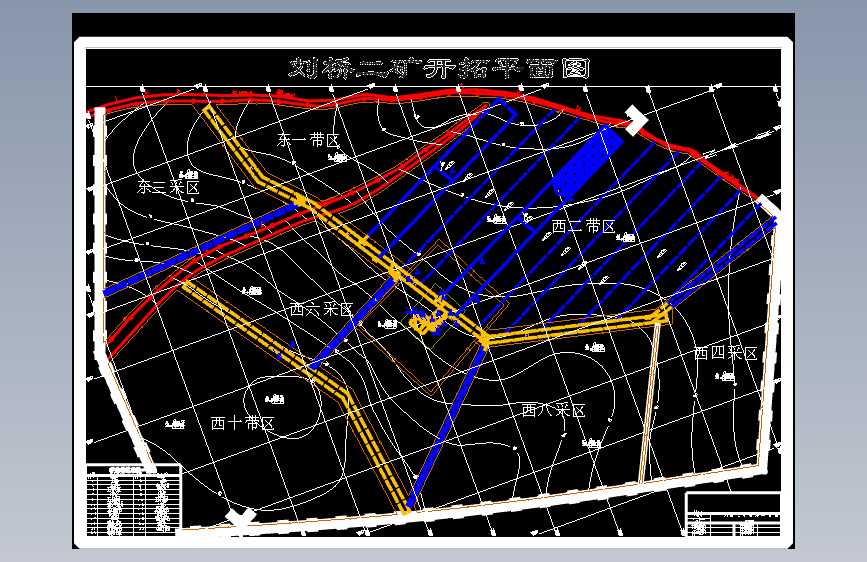Click the 西八采区 zone label

click(x=553, y=410)
